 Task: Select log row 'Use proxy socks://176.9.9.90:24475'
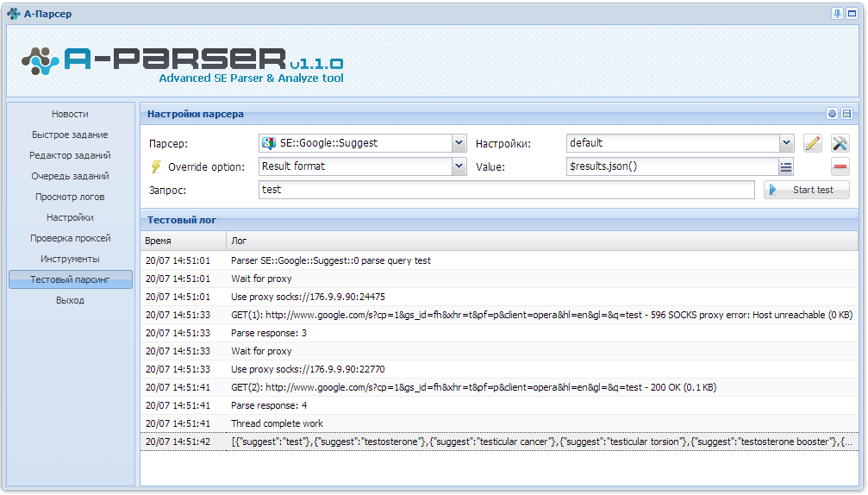coord(499,297)
